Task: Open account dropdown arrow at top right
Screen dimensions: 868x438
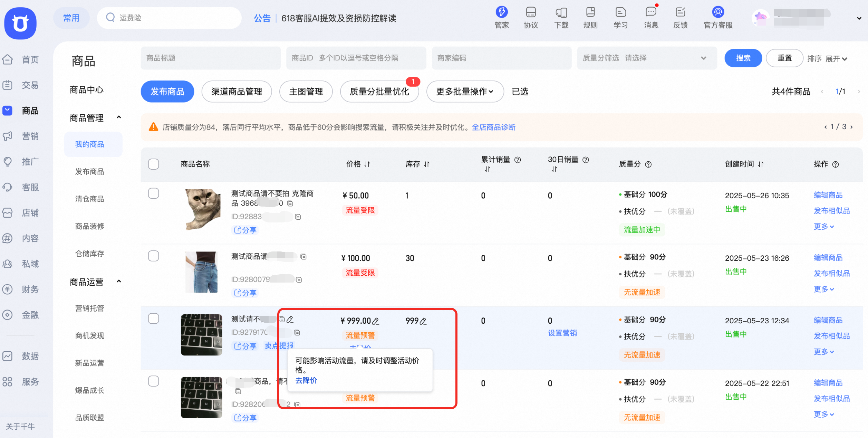Action: 859,18
